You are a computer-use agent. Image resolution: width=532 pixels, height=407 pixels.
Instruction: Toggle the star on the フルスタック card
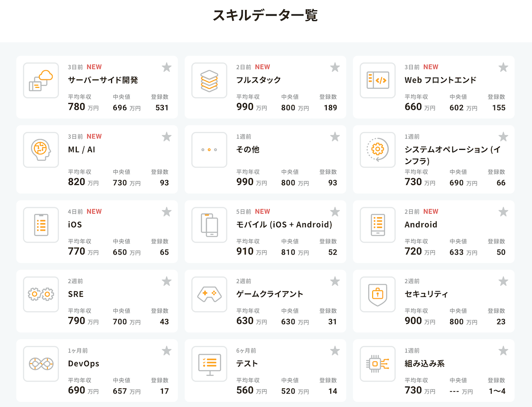point(335,67)
